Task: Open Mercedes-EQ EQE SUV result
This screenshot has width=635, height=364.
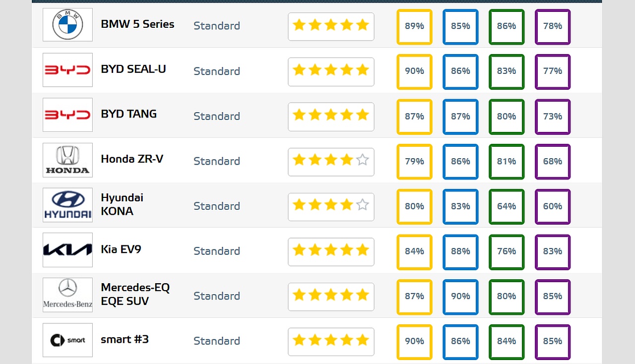Action: (135, 294)
